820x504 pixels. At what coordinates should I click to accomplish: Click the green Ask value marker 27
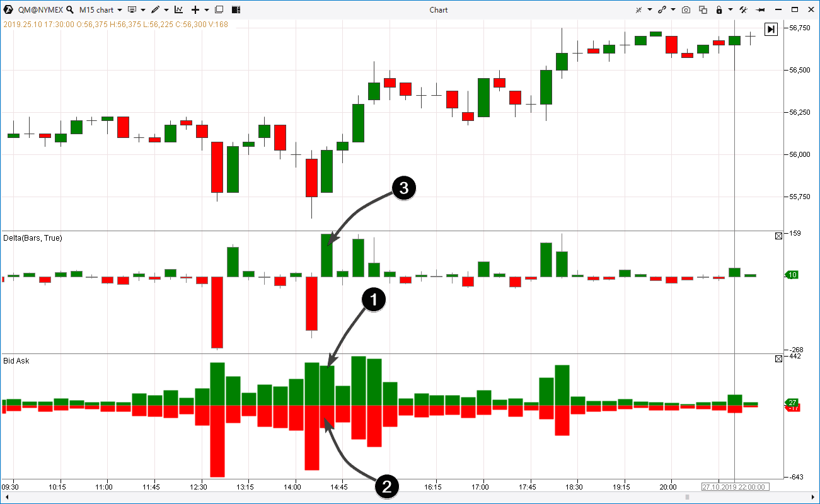(x=792, y=402)
